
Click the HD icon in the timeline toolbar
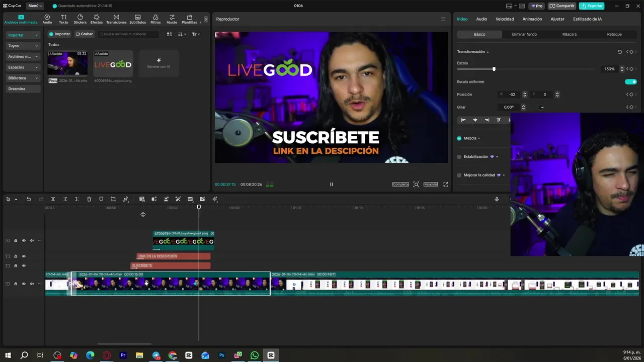(190, 199)
